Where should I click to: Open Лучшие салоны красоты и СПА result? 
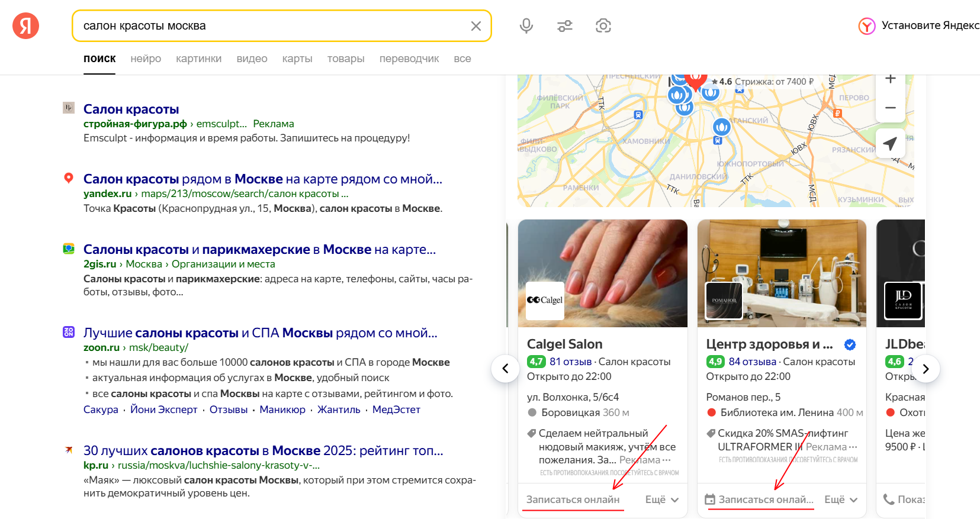click(x=261, y=333)
